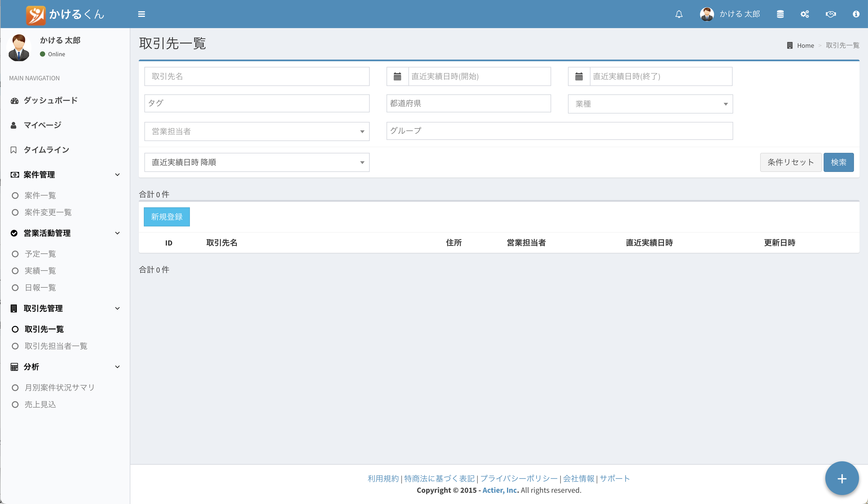Click 条件リセット button
868x504 pixels.
(x=790, y=162)
